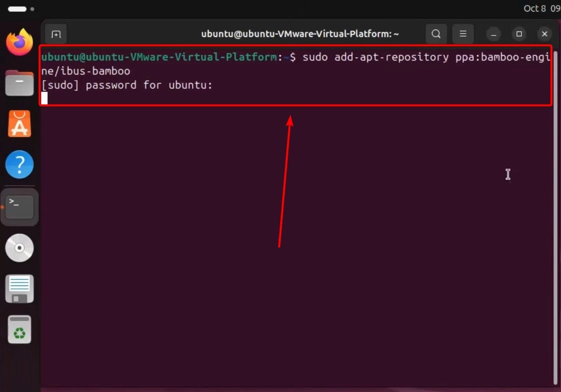Click the terminal title bar text
Viewport: 561px width, 392px height.
[x=300, y=34]
